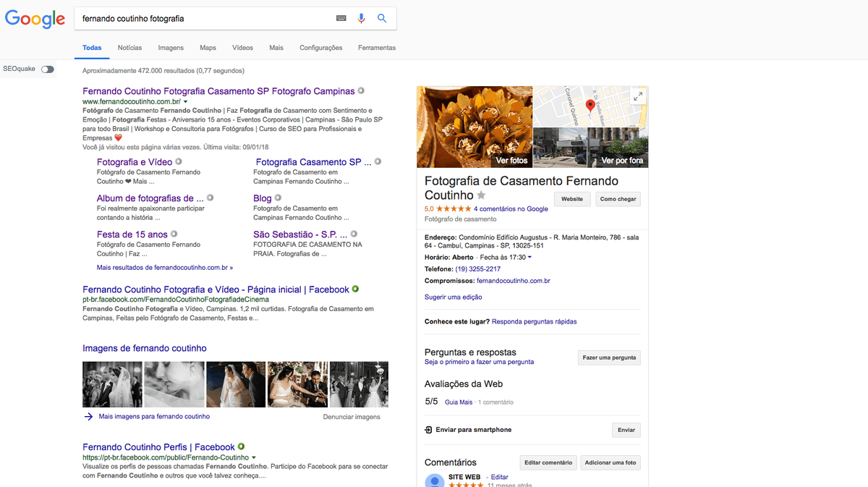Click Responda perguntas rápidas link

(x=535, y=321)
